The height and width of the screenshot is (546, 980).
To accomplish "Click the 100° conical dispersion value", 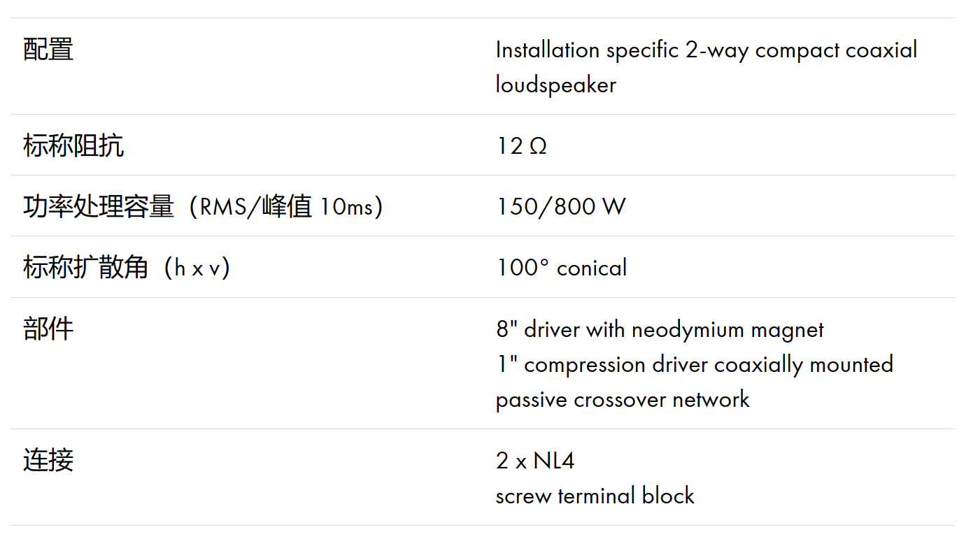I will (x=562, y=268).
